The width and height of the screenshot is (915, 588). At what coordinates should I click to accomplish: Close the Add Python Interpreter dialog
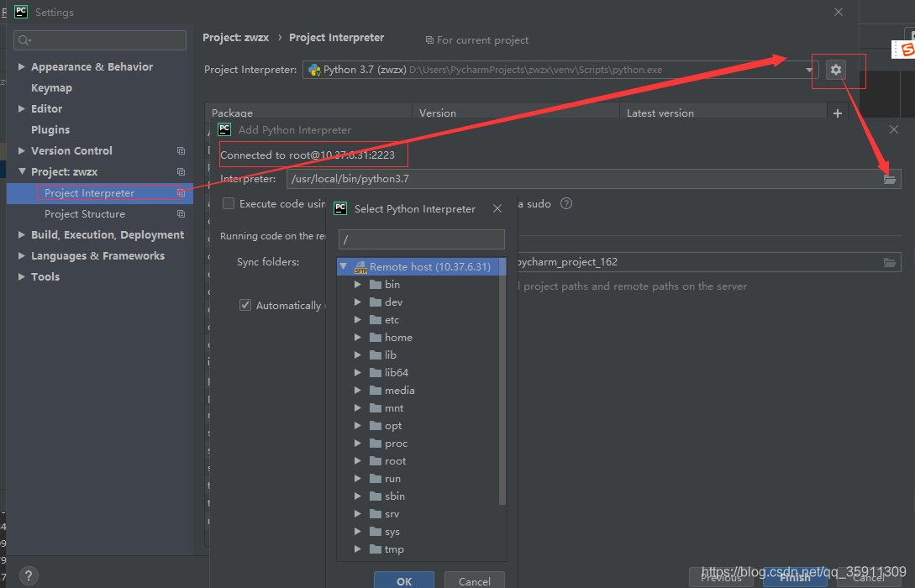(x=894, y=129)
